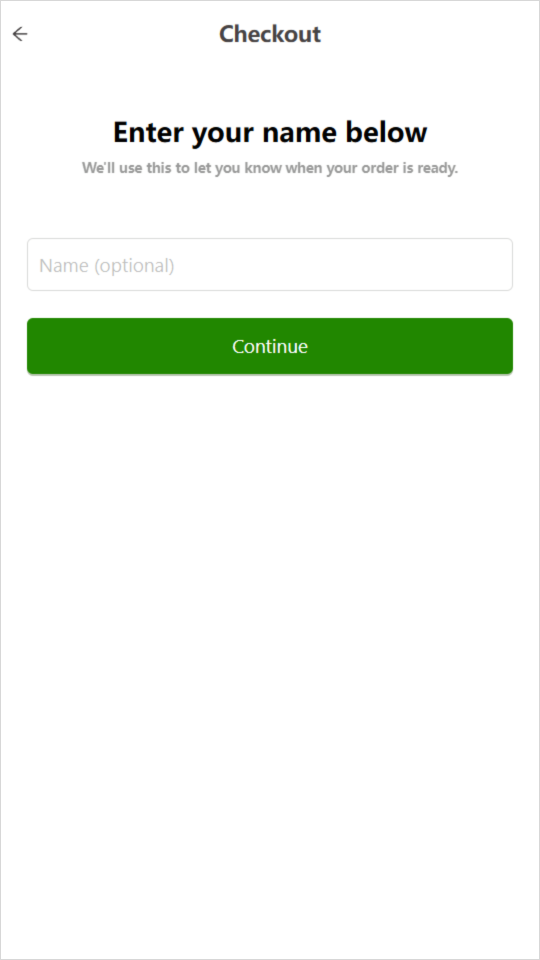
Task: Select the Checkout header label
Action: point(270,34)
